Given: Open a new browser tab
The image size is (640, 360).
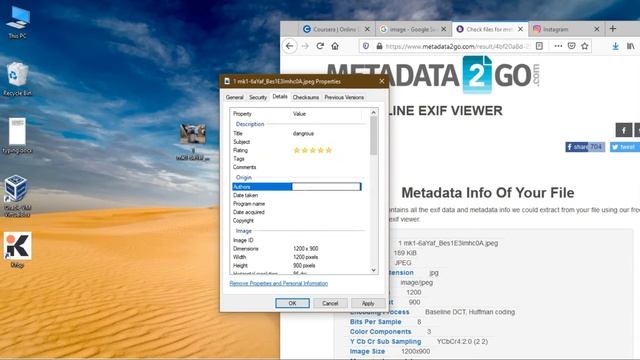Looking at the screenshot, I should coord(613,29).
